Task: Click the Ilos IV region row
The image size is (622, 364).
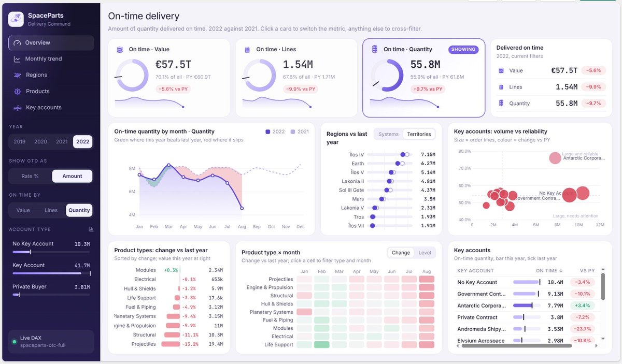Action: pyautogui.click(x=381, y=154)
